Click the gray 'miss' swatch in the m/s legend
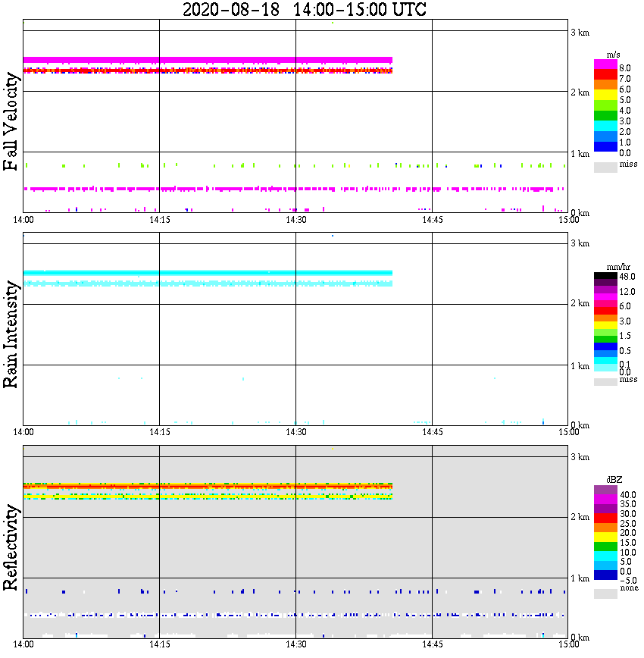Viewport: 644px width, 658px height. 605,168
